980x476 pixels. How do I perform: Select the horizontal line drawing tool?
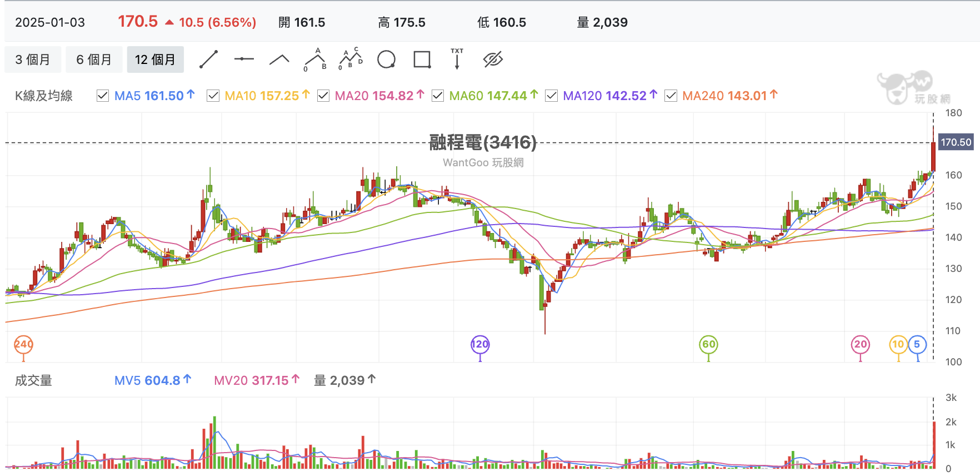244,59
